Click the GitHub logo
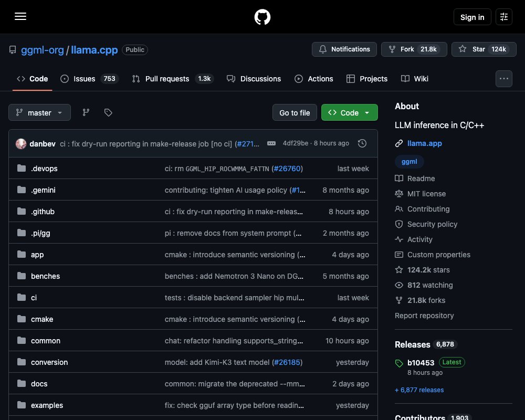The image size is (525, 420). pos(262,17)
